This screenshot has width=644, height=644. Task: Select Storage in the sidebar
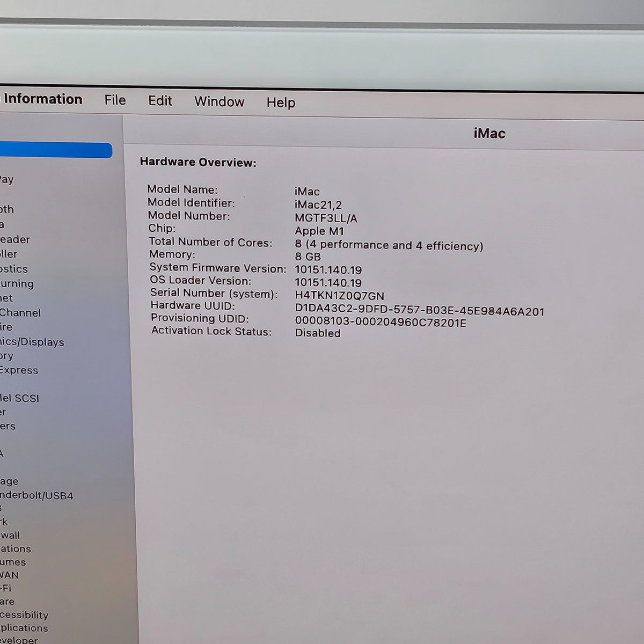9,481
